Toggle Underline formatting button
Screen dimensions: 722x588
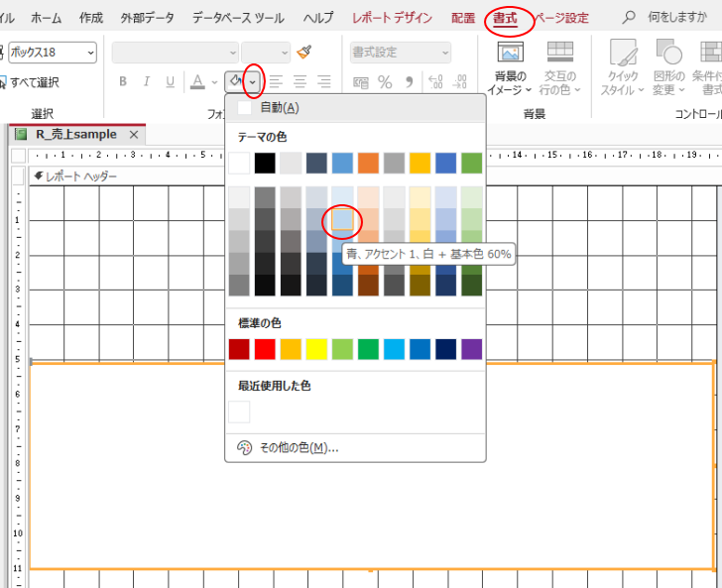(170, 81)
